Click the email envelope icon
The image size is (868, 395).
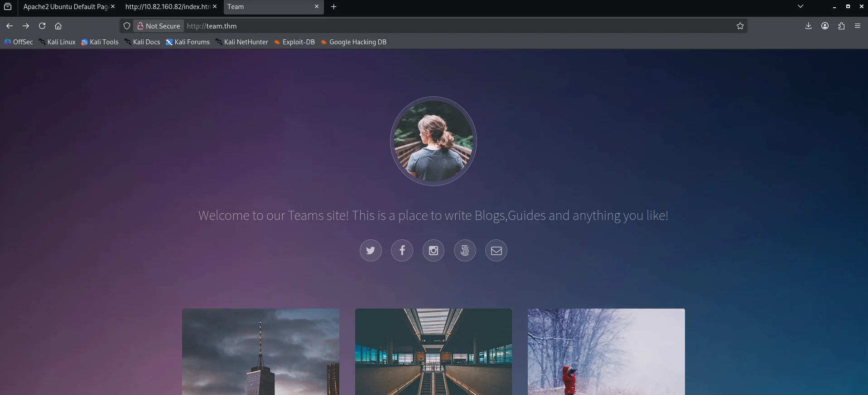click(496, 251)
